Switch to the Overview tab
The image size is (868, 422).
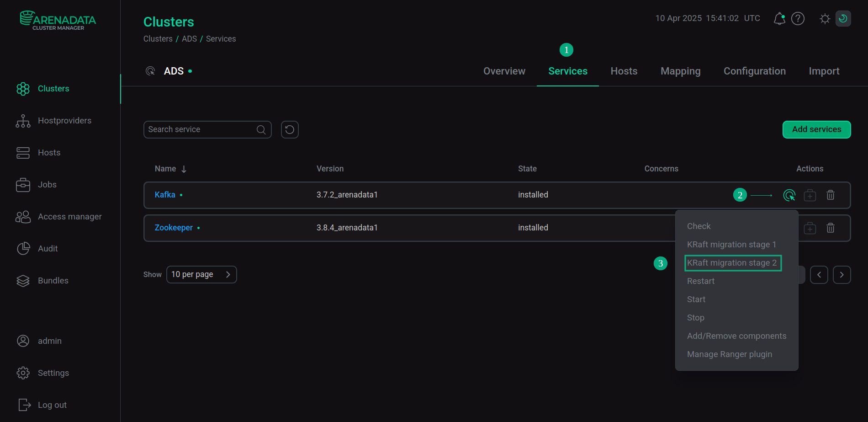504,71
